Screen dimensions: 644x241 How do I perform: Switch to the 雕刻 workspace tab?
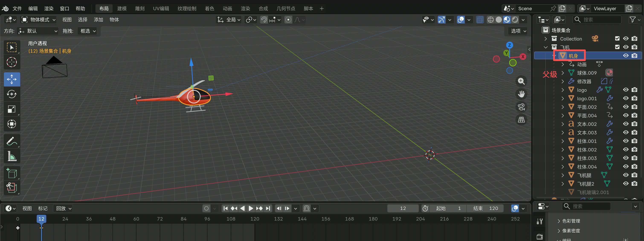coord(140,9)
